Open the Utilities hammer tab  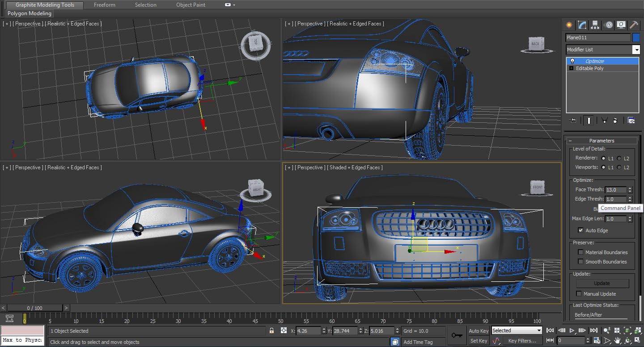tap(634, 25)
